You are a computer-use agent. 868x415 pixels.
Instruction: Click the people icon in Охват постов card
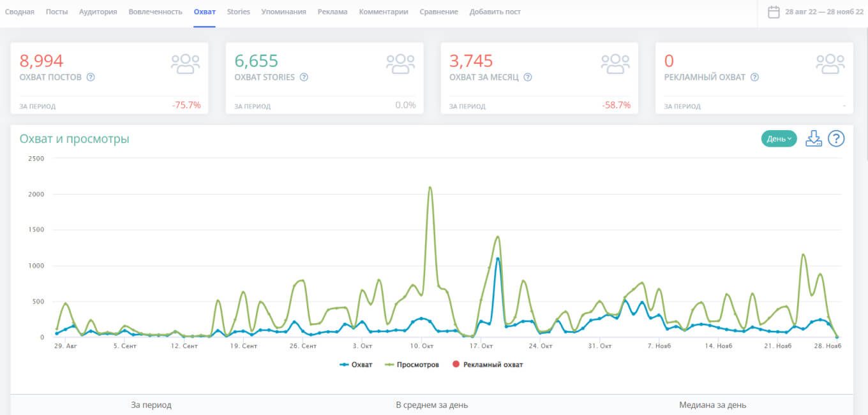tap(185, 64)
